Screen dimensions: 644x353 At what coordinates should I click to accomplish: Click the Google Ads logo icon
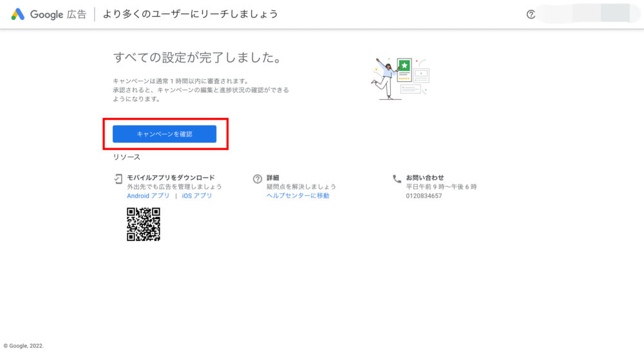pos(17,14)
